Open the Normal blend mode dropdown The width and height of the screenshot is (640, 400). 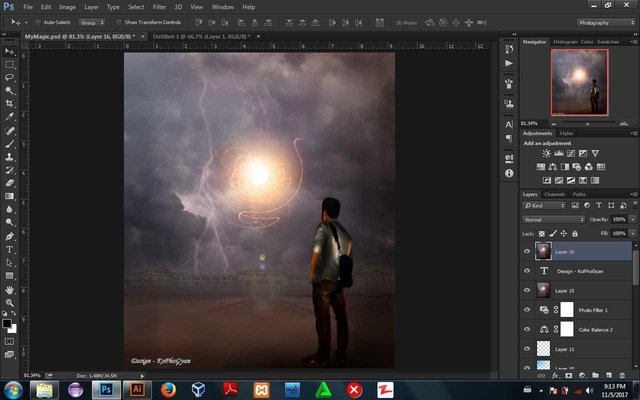552,219
